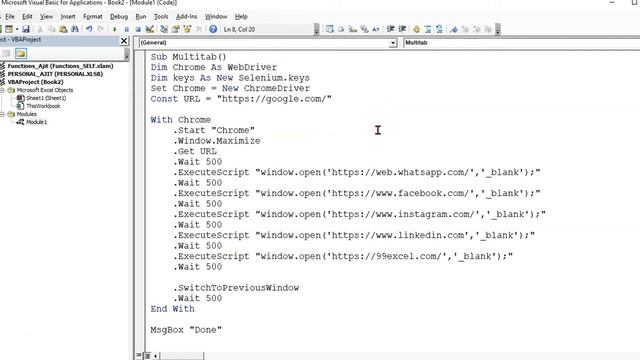640x360 pixels.
Task: Click the Comment Block icon
Action: (x=428, y=29)
